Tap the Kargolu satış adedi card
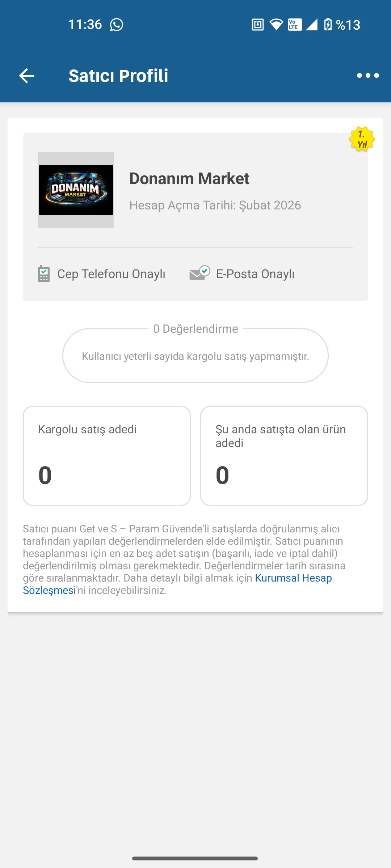Viewport: 391px width, 868px height. click(107, 456)
